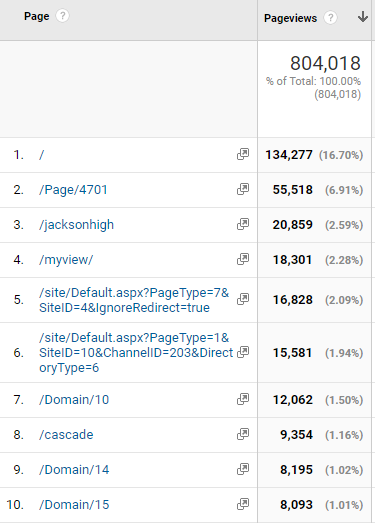Open the /Page/4701 page link
375x526 pixels.
pos(73,190)
